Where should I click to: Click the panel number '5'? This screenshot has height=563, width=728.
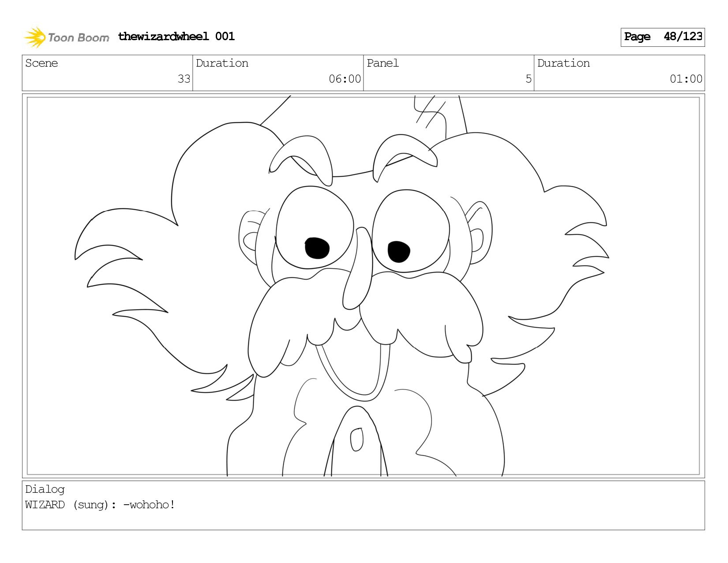pos(529,79)
